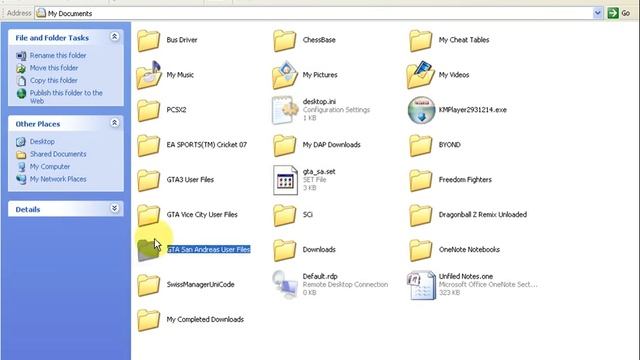Select the KMPlayer2931214.exe installer icon
This screenshot has width=640, height=360.
point(421,110)
